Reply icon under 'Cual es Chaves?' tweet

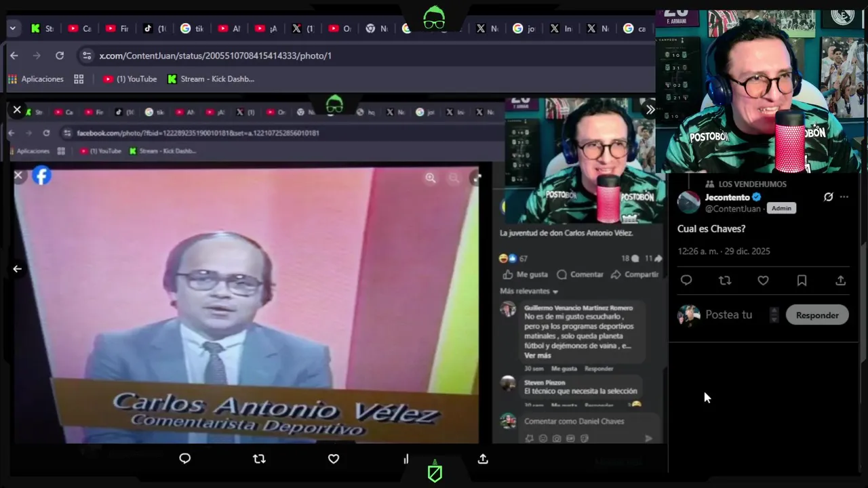[x=686, y=281]
